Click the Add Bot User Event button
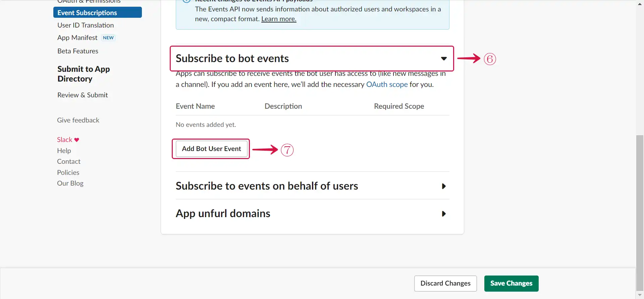644x299 pixels. point(211,149)
